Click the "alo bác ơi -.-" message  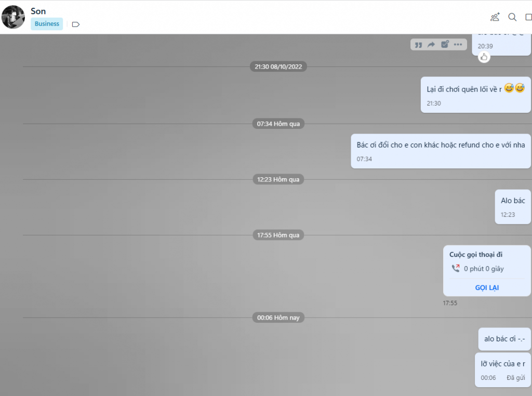(x=504, y=339)
